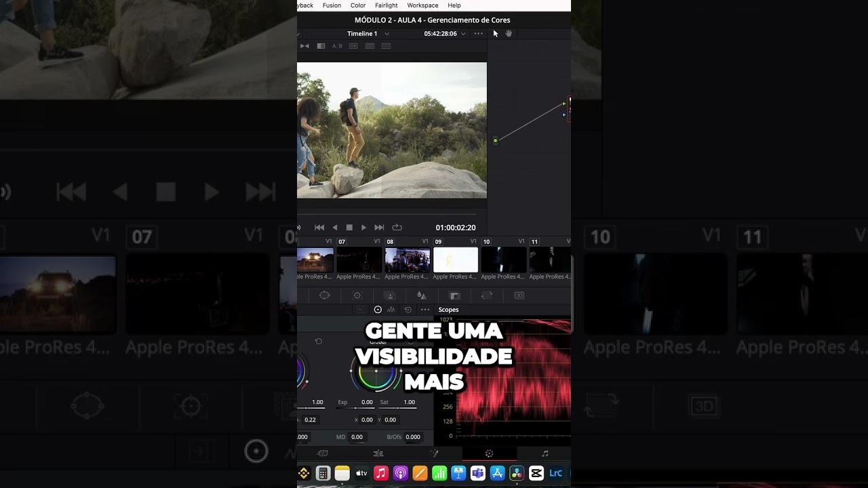Open the Fusion menu

tap(332, 5)
